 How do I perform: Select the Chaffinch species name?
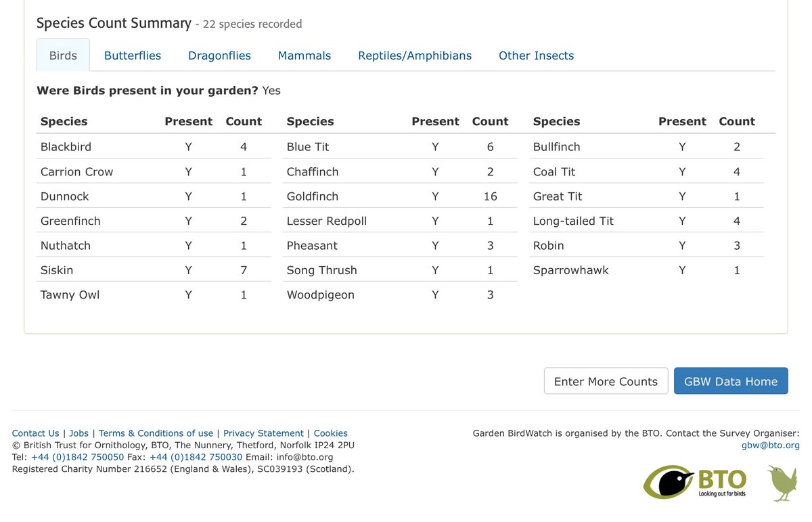pyautogui.click(x=313, y=172)
